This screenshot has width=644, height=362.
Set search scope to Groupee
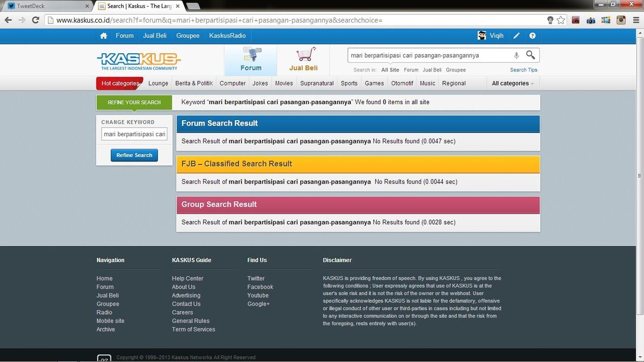coord(456,70)
